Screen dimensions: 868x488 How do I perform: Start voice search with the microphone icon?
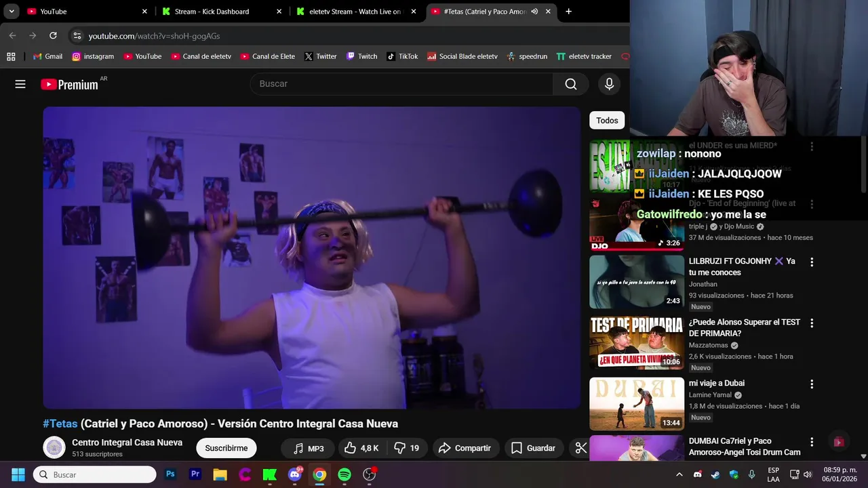click(609, 84)
